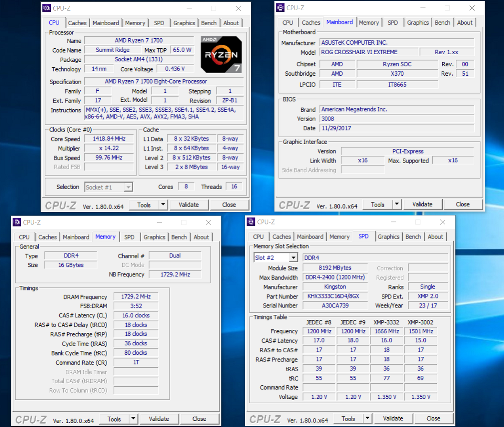504x427 pixels.
Task: Open the Tools dropdown in the Memory window
Action: point(134,419)
